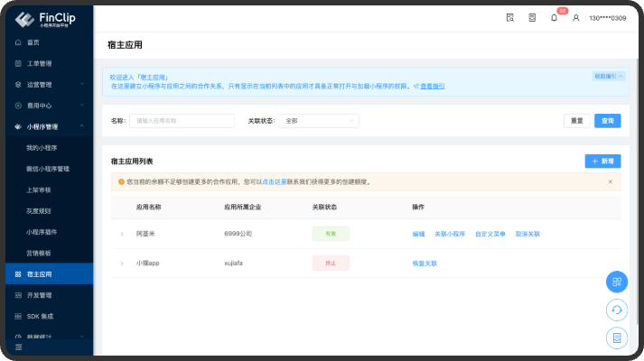Click the customer support headset floating icon

click(x=616, y=310)
